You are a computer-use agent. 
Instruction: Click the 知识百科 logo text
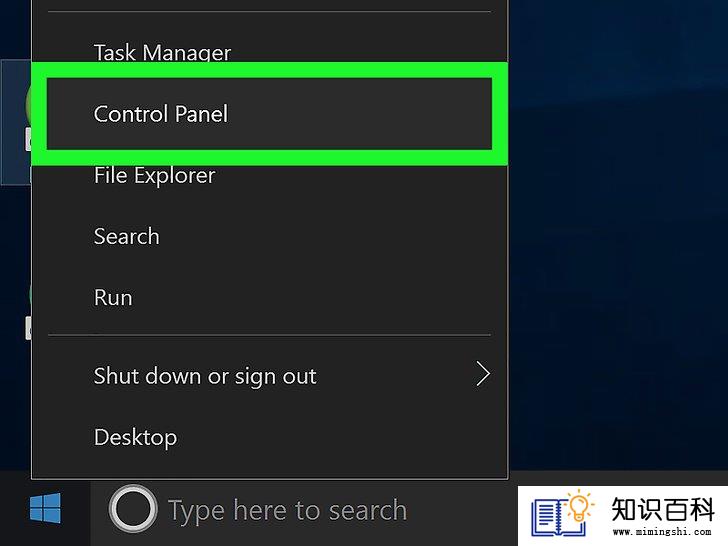coord(663,509)
